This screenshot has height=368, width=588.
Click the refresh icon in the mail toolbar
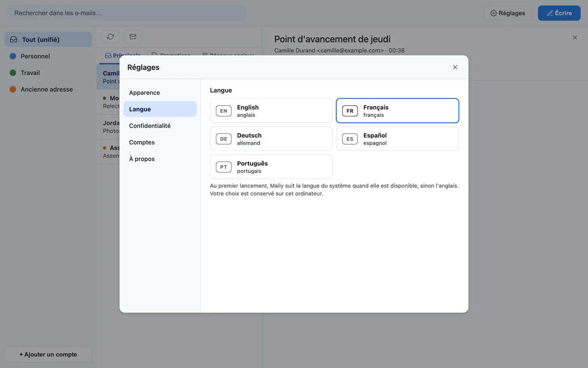[110, 37]
